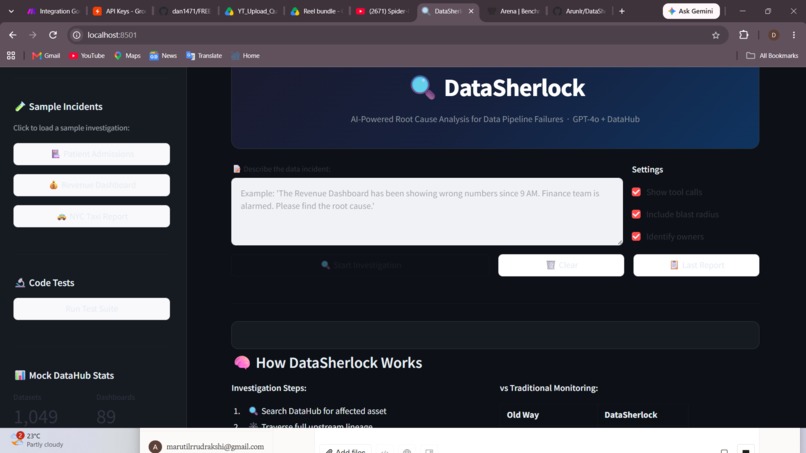Screen dimensions: 806x453
Task: Switch to the dan1471/FREE GitHub tab
Action: point(186,11)
